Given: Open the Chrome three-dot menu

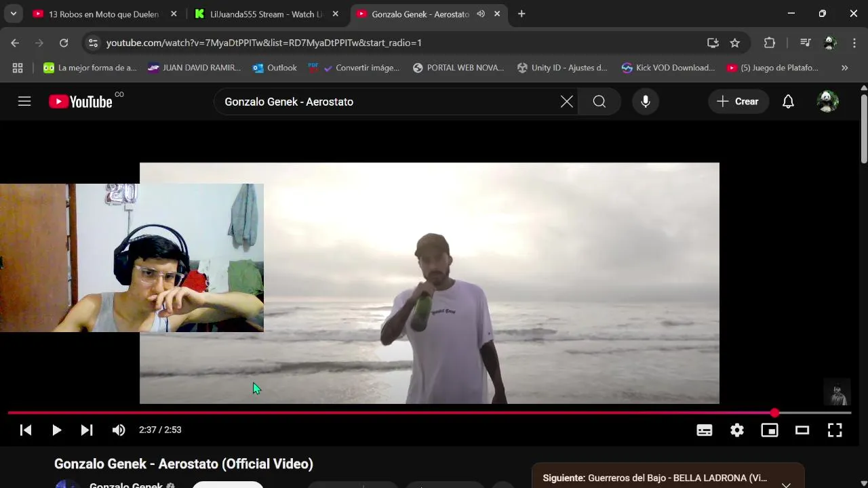Looking at the screenshot, I should 854,43.
